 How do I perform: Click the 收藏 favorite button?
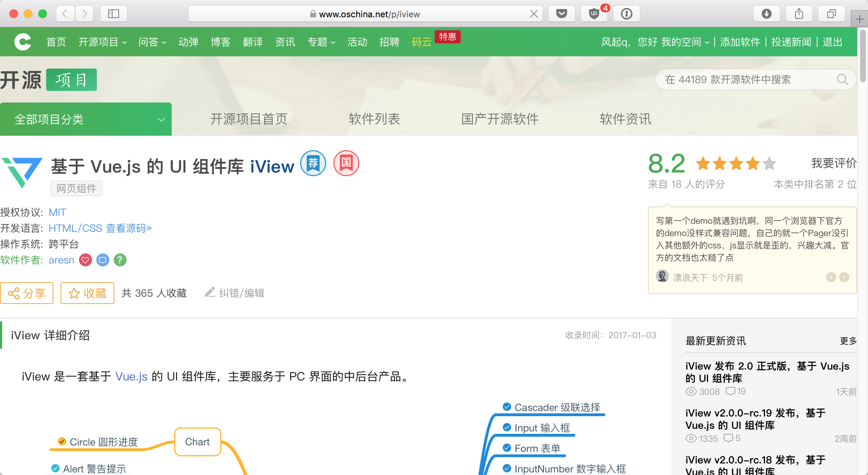(87, 293)
